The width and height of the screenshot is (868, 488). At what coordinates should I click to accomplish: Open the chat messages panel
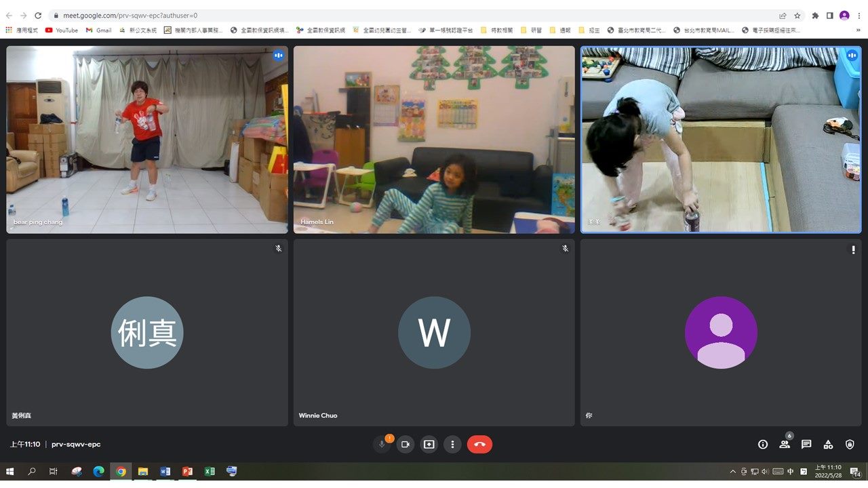pos(806,445)
